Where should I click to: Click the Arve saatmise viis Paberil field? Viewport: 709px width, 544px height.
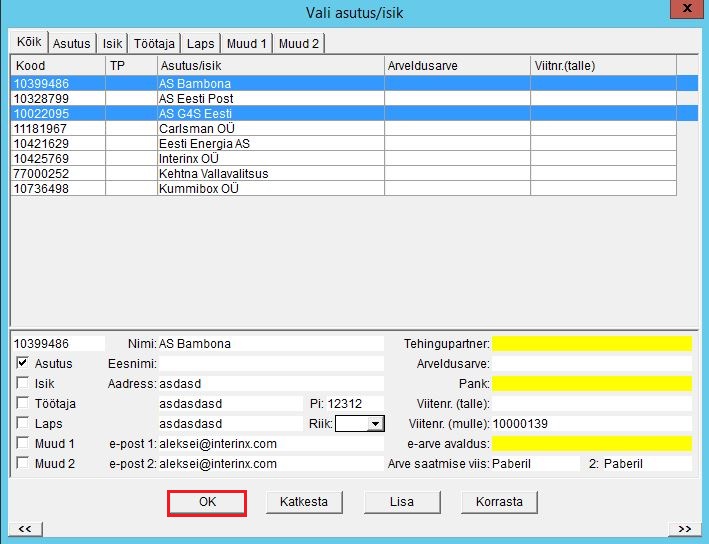pos(535,464)
